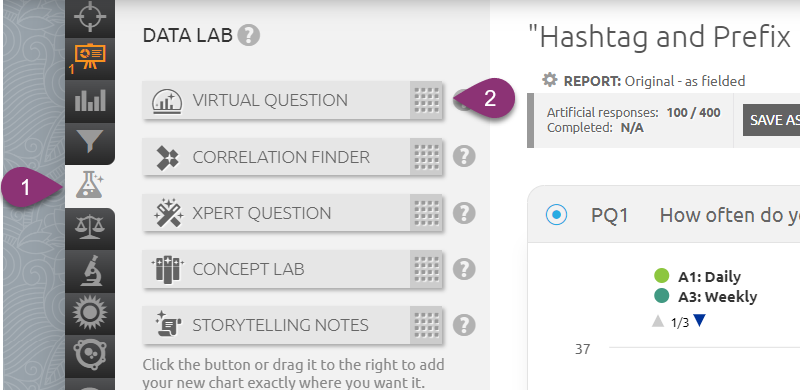The image size is (800, 390).
Task: Click the help icon beside DATA LAB
Action: click(248, 36)
